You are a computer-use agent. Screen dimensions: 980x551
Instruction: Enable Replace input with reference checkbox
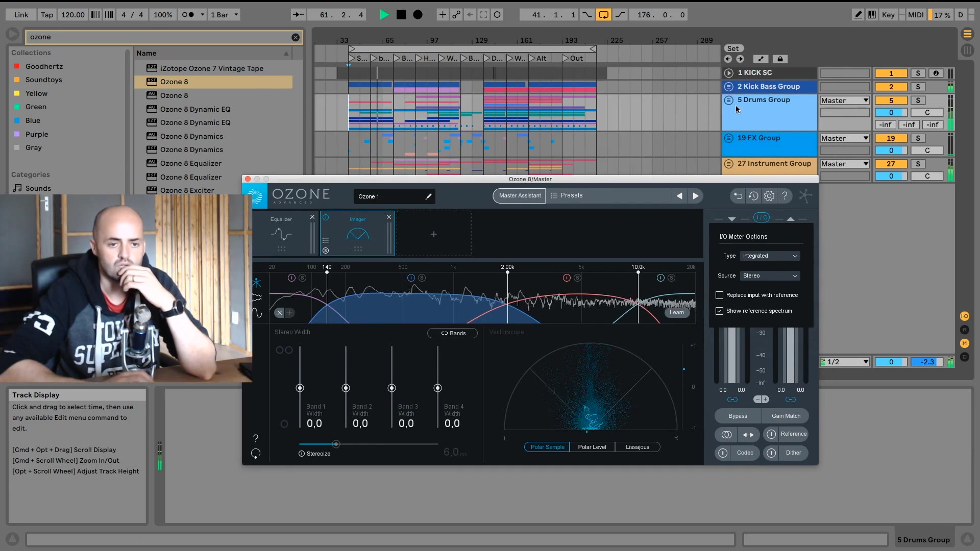point(719,295)
